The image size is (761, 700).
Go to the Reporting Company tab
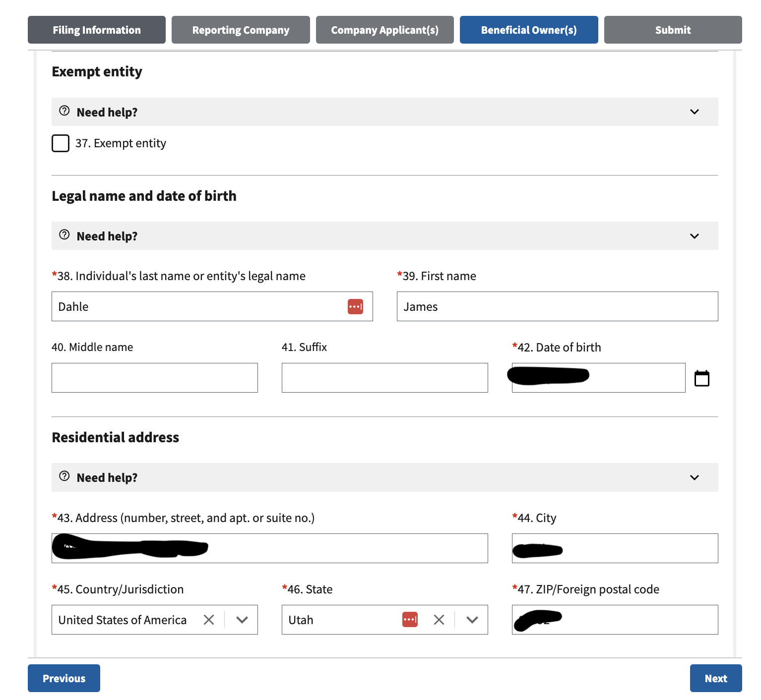pyautogui.click(x=241, y=30)
